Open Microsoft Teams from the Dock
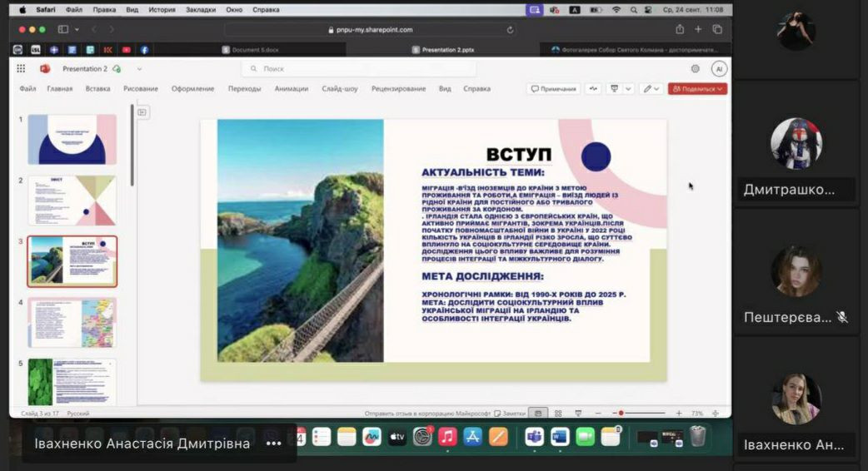Screen dimensions: 868x471 pos(535,436)
